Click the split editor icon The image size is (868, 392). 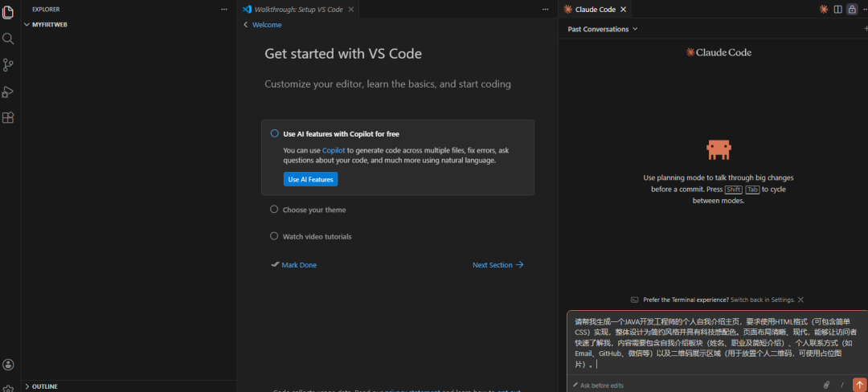click(x=838, y=10)
